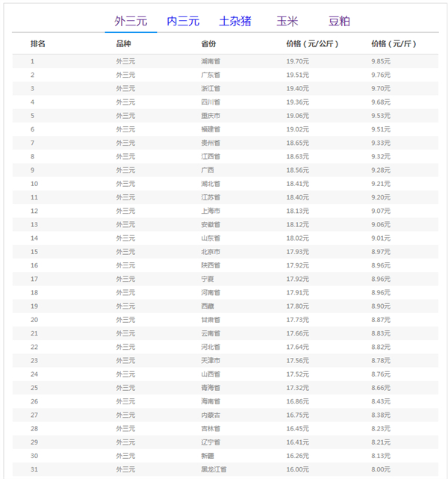Open the 土杂猪 tab

tap(235, 22)
